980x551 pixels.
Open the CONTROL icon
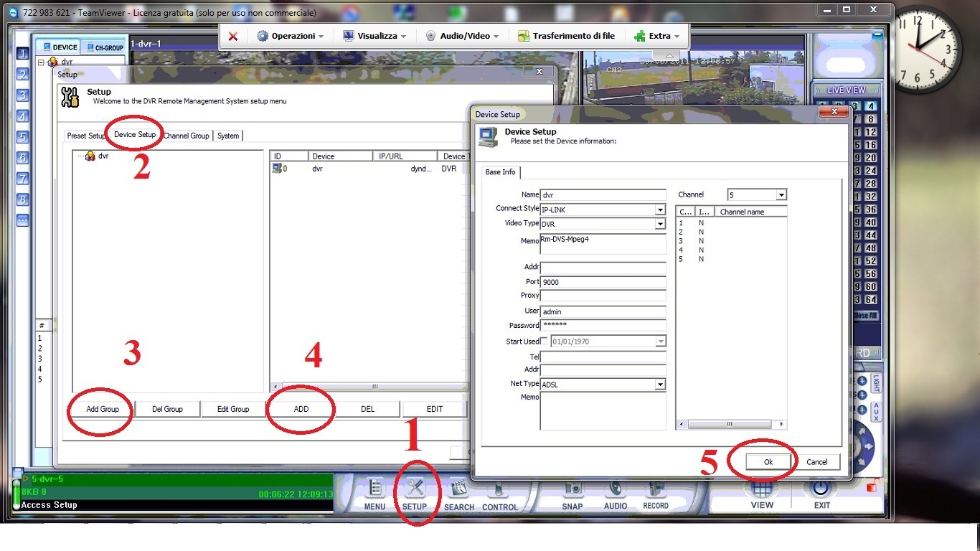pos(499,489)
